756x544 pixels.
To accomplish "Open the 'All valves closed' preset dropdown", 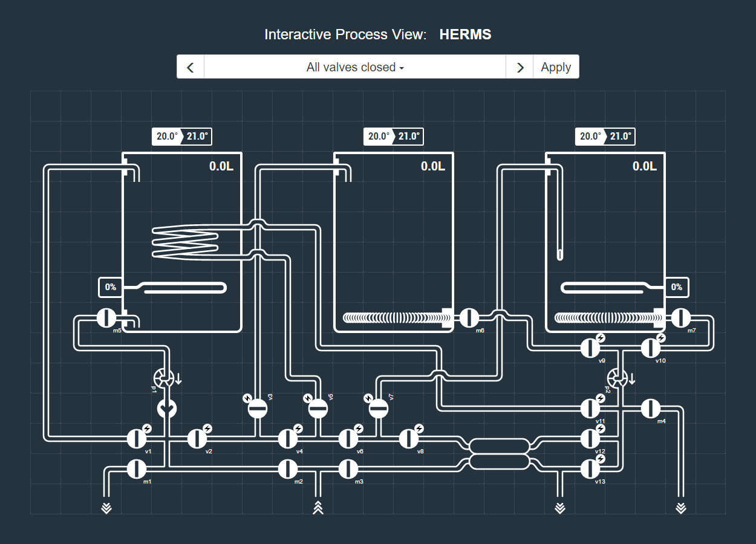I will [355, 66].
